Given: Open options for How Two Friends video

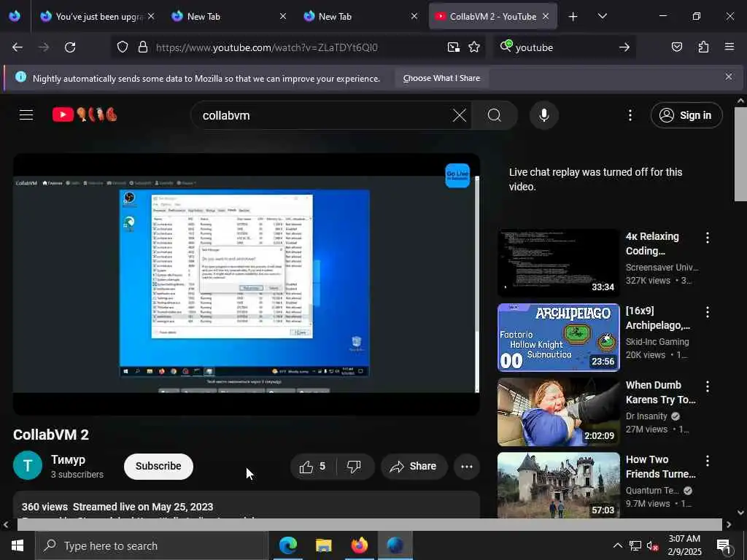Looking at the screenshot, I should (x=707, y=461).
